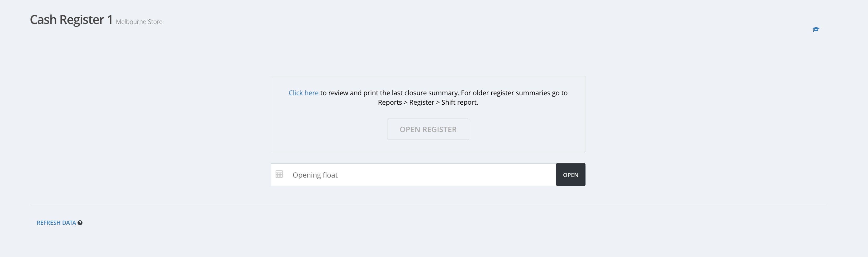Click the horizontal divider above Refresh Data
Image resolution: width=868 pixels, height=257 pixels.
(x=428, y=205)
